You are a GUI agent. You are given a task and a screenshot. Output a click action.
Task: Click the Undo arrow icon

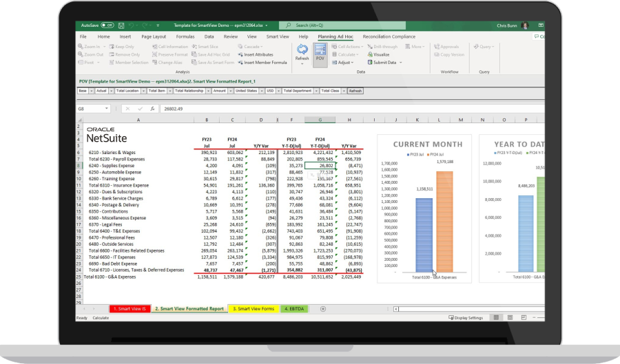[131, 25]
